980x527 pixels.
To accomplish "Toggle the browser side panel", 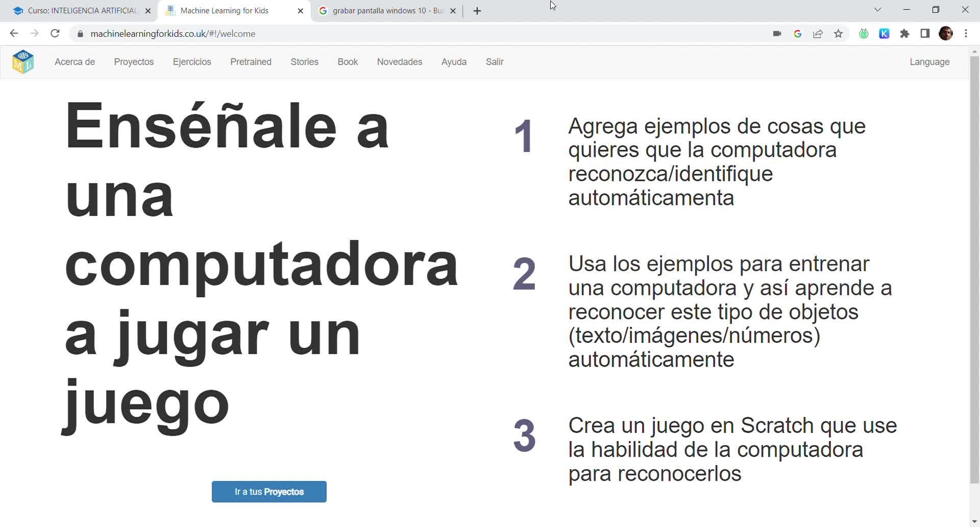I will click(x=925, y=34).
